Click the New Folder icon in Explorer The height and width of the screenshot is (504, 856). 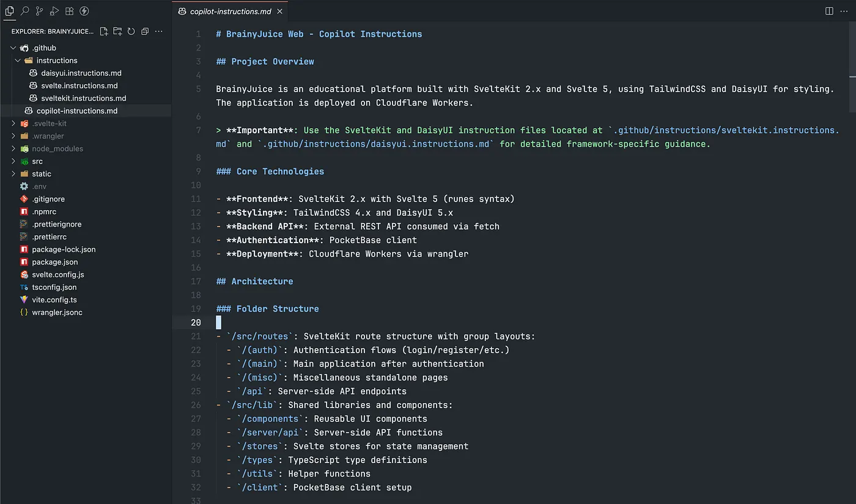(117, 31)
